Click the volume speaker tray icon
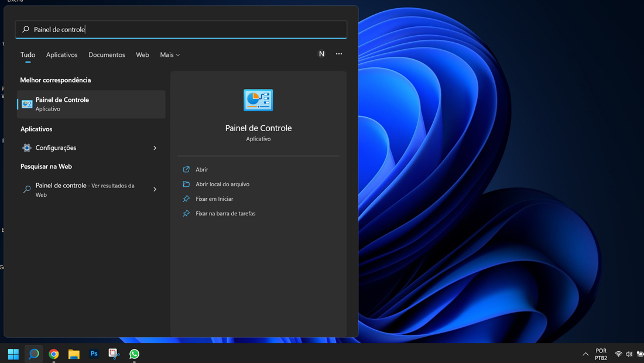Screen dimensions: 644x363 (629, 354)
